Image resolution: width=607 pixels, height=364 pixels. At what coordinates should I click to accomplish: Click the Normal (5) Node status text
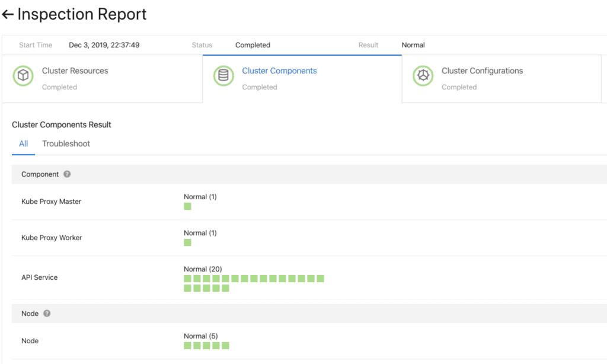201,336
